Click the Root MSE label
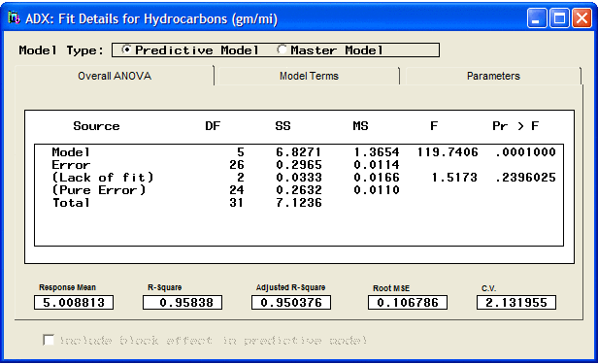 391,288
